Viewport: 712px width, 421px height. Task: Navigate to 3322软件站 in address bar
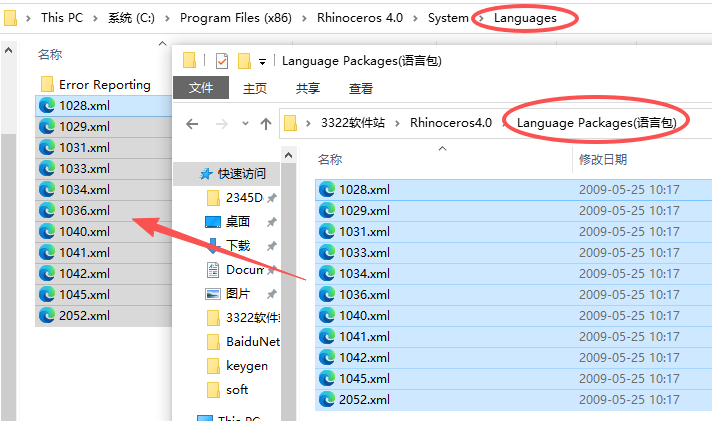tap(353, 123)
